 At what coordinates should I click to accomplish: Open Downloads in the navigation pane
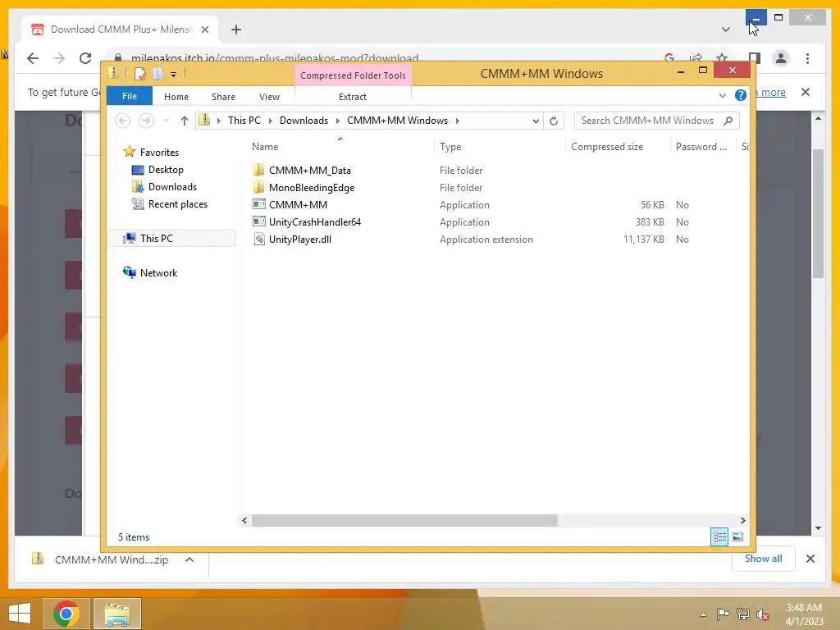[172, 187]
